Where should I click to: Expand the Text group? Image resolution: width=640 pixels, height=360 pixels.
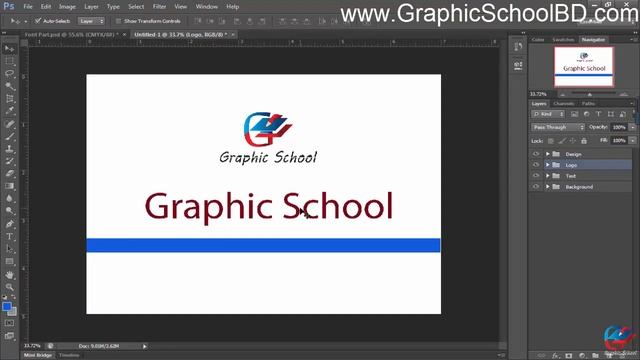pyautogui.click(x=548, y=176)
